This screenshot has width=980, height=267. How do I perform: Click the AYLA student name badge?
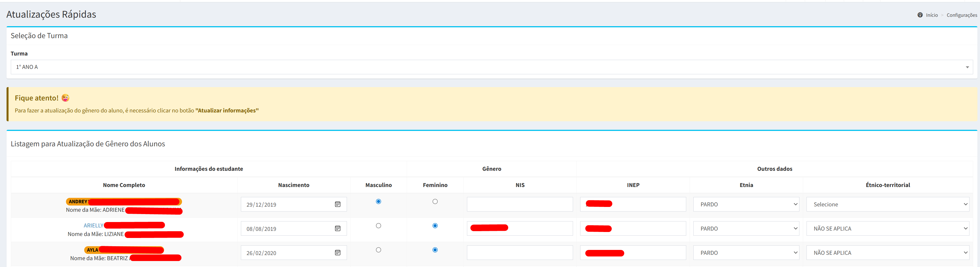pos(92,250)
